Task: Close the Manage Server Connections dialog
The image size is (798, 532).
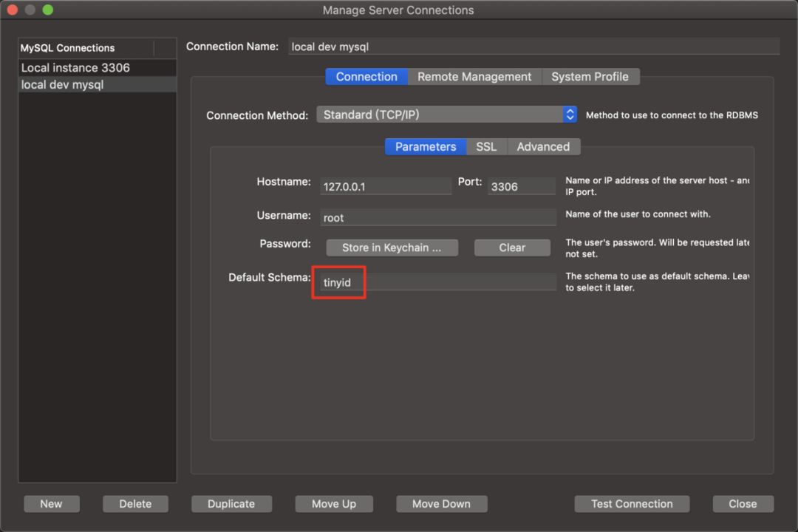Action: [743, 504]
